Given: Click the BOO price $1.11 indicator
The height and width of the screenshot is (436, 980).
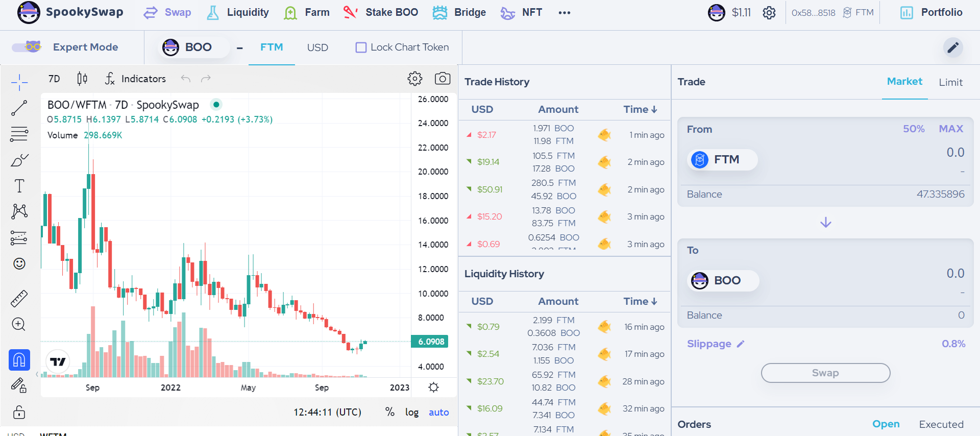Looking at the screenshot, I should [x=729, y=12].
